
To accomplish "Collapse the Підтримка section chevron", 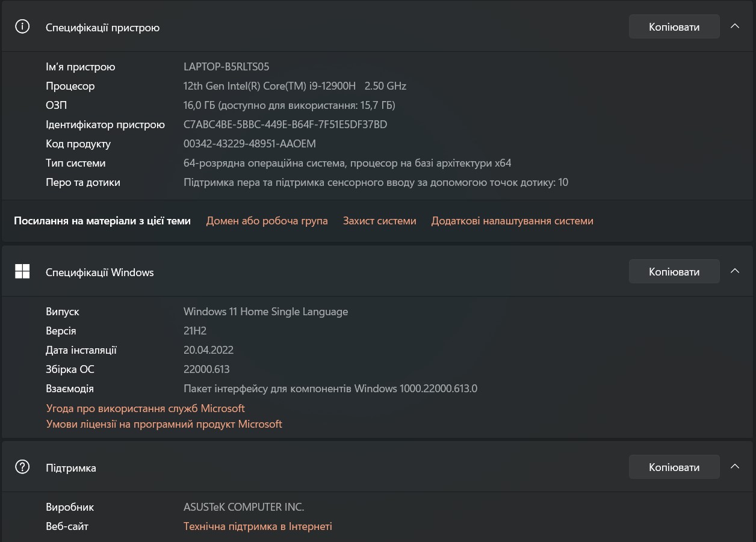I will 734,467.
